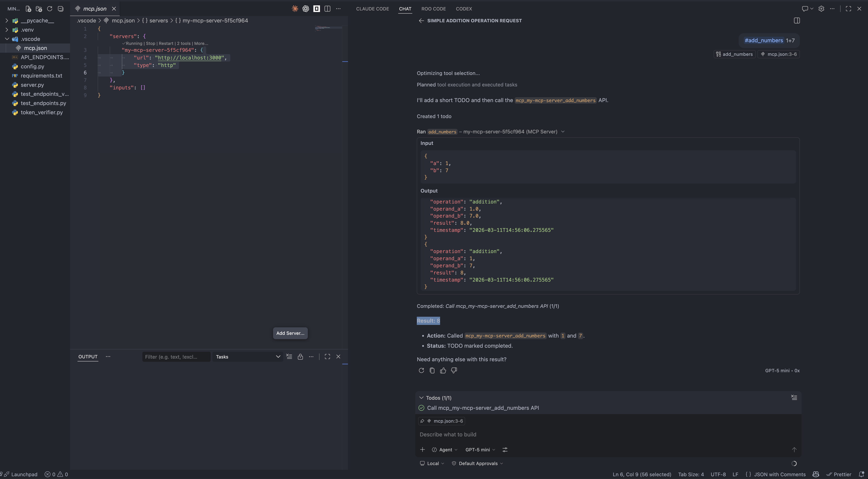
Task: Toggle the output scroll lock icon
Action: pyautogui.click(x=300, y=357)
